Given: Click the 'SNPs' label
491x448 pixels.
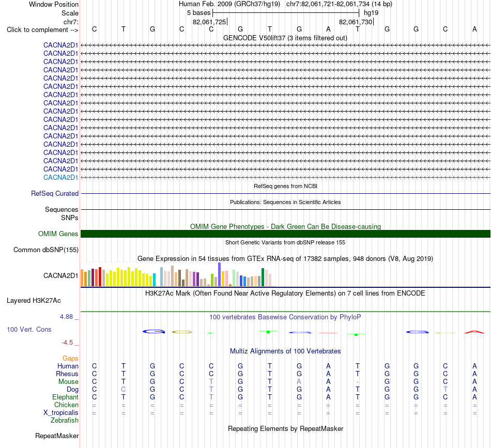Looking at the screenshot, I should [x=70, y=218].
